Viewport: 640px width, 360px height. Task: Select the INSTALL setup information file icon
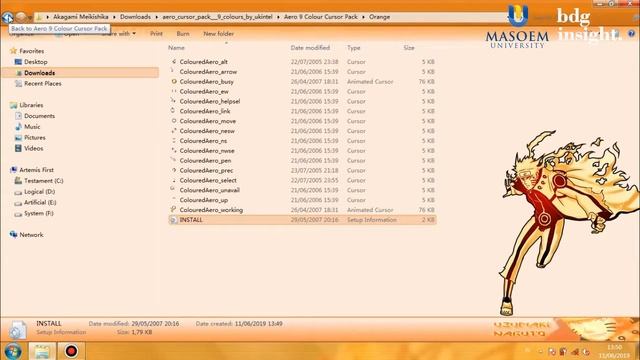click(x=173, y=220)
